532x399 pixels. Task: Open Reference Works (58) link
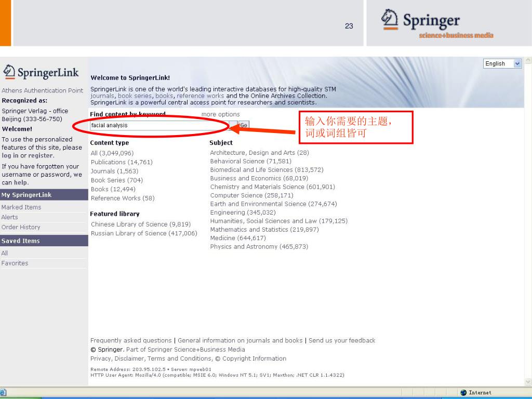tap(123, 198)
